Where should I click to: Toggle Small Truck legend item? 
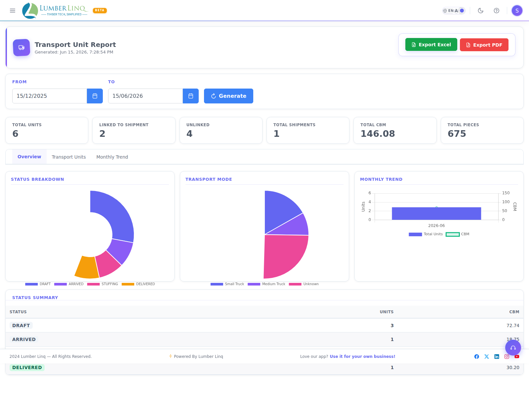[227, 284]
